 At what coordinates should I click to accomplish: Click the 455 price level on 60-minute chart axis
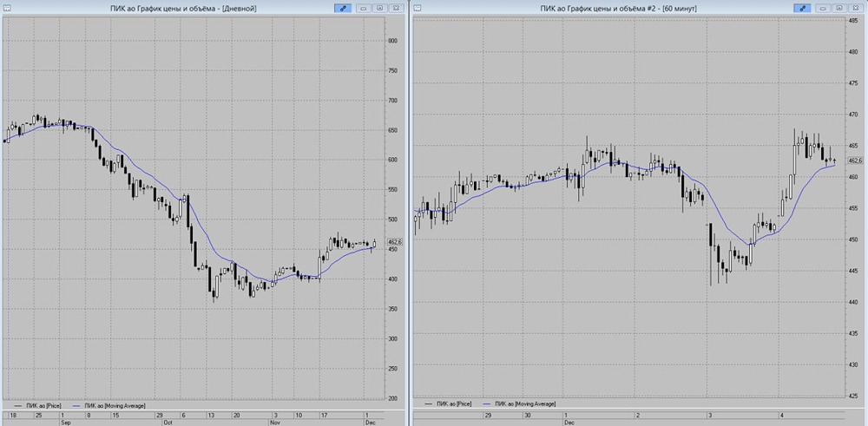pyautogui.click(x=853, y=208)
